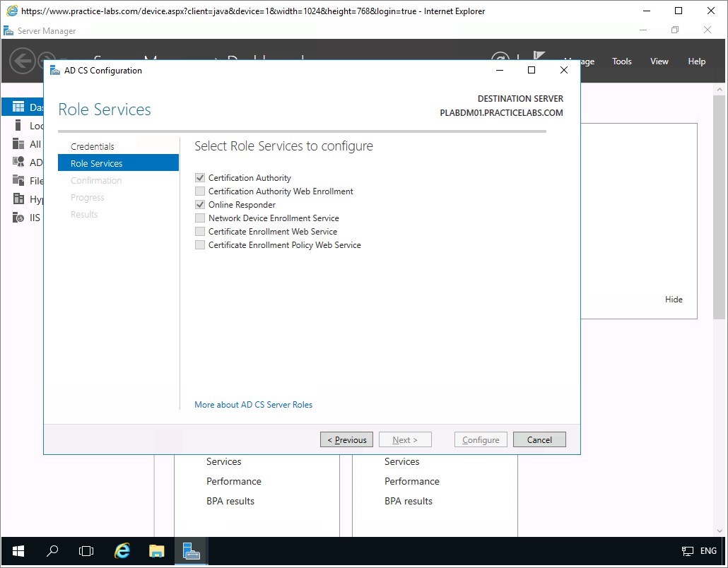Toggle the Online Responder checkbox
Image resolution: width=728 pixels, height=568 pixels.
[200, 205]
